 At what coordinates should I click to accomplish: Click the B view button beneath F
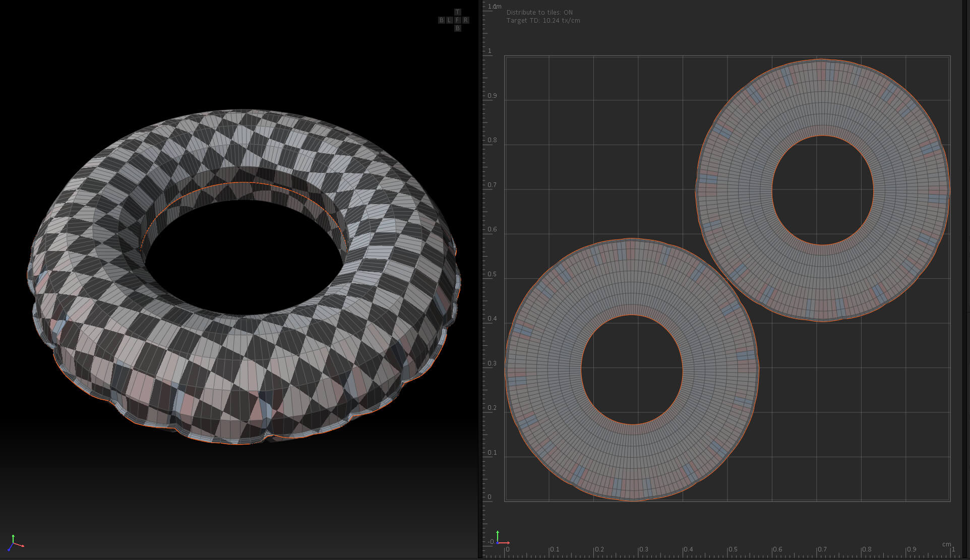click(x=457, y=28)
